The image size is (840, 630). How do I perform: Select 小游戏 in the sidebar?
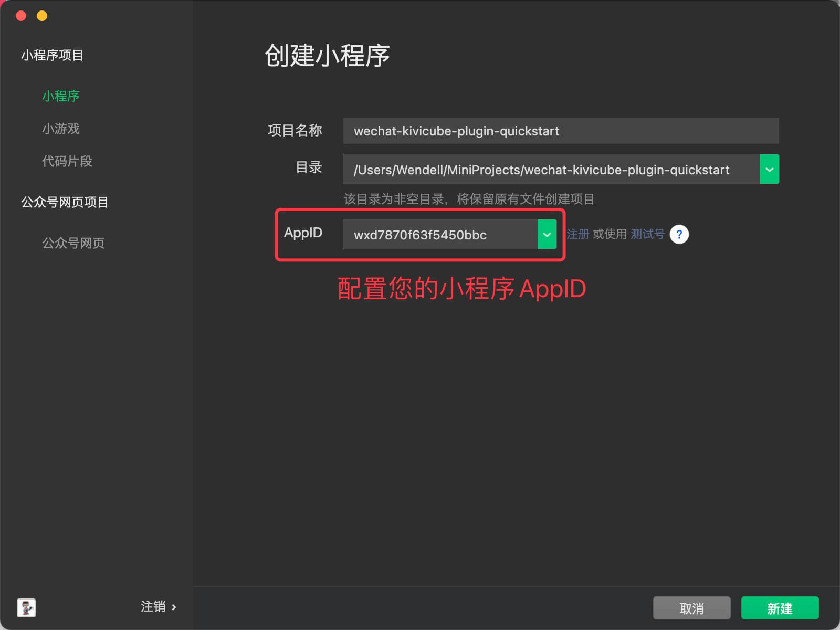(x=60, y=129)
